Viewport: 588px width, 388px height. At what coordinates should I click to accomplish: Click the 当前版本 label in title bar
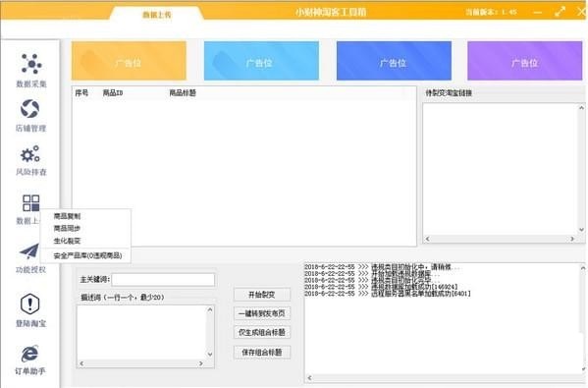point(491,13)
